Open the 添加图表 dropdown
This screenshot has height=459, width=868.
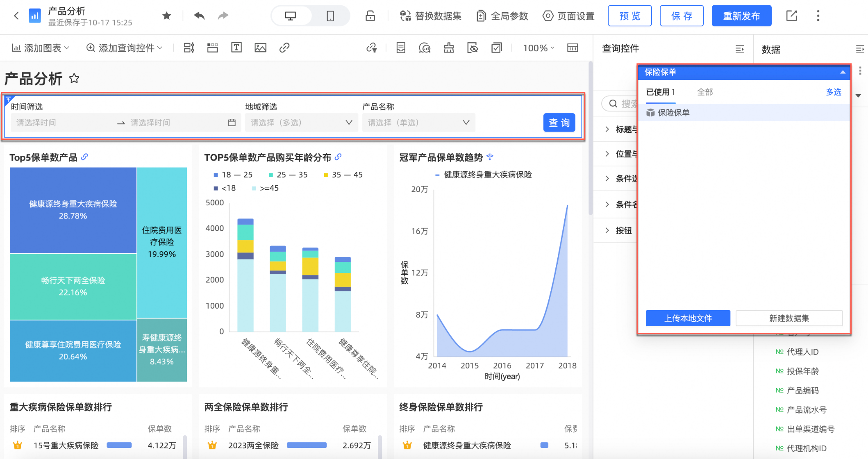pos(41,48)
